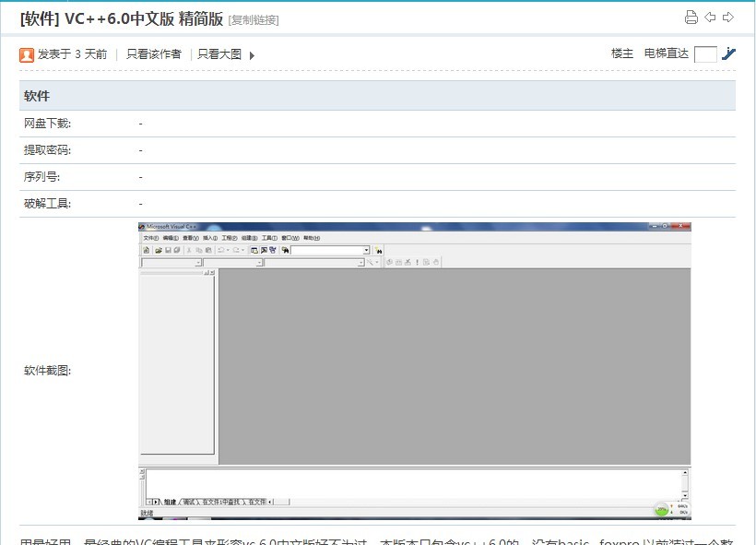Click Find in Files binoculars icon

286,250
